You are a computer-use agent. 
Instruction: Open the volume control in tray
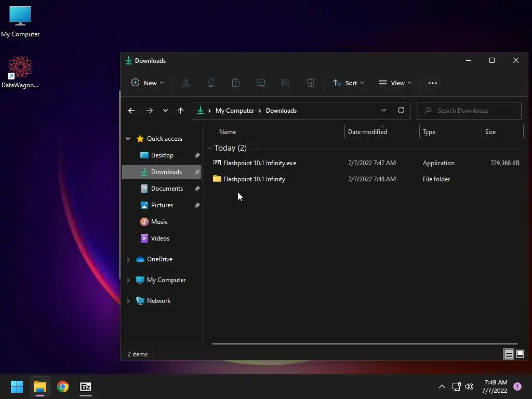(x=469, y=387)
